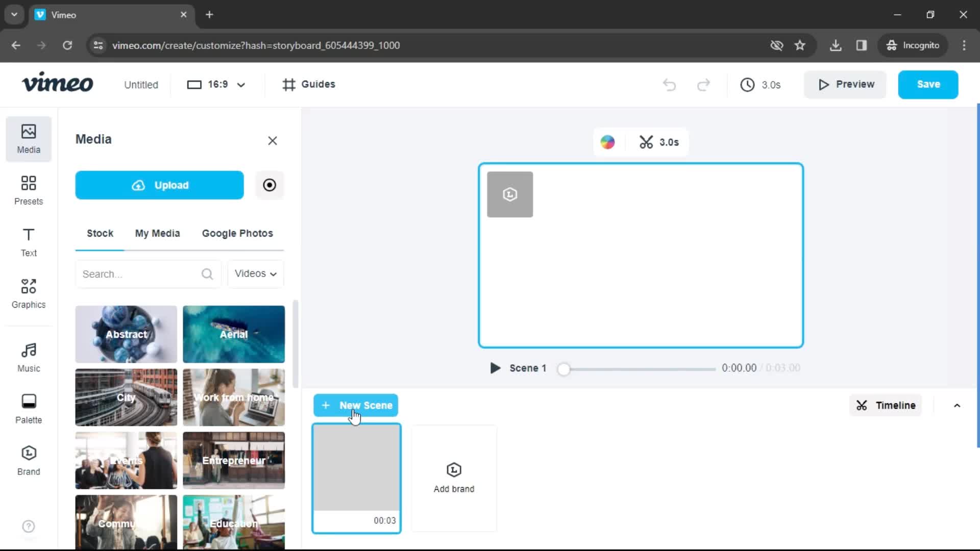View site information icon

tap(98, 45)
